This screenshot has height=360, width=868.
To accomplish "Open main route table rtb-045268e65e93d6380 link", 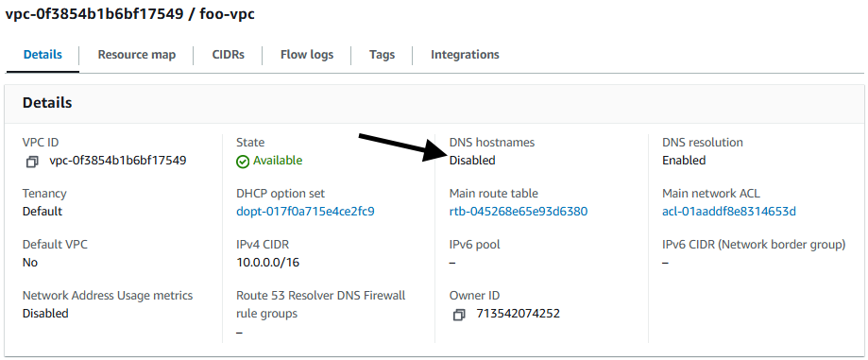I will click(519, 212).
